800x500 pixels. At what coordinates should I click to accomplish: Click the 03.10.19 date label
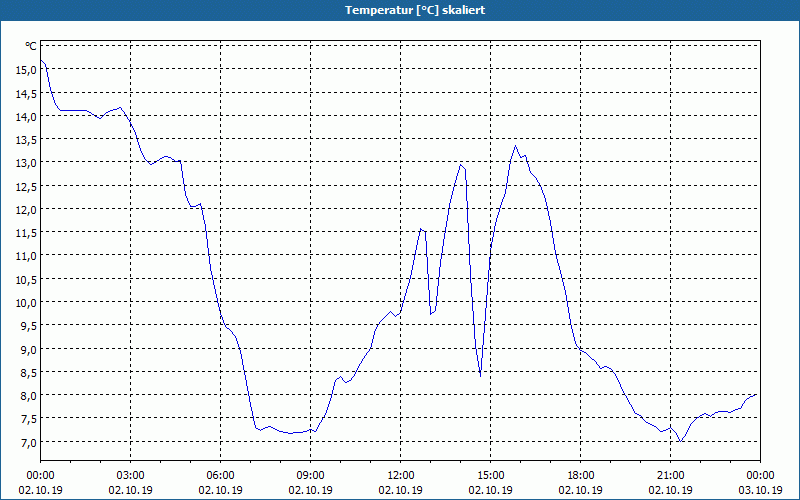click(x=760, y=490)
